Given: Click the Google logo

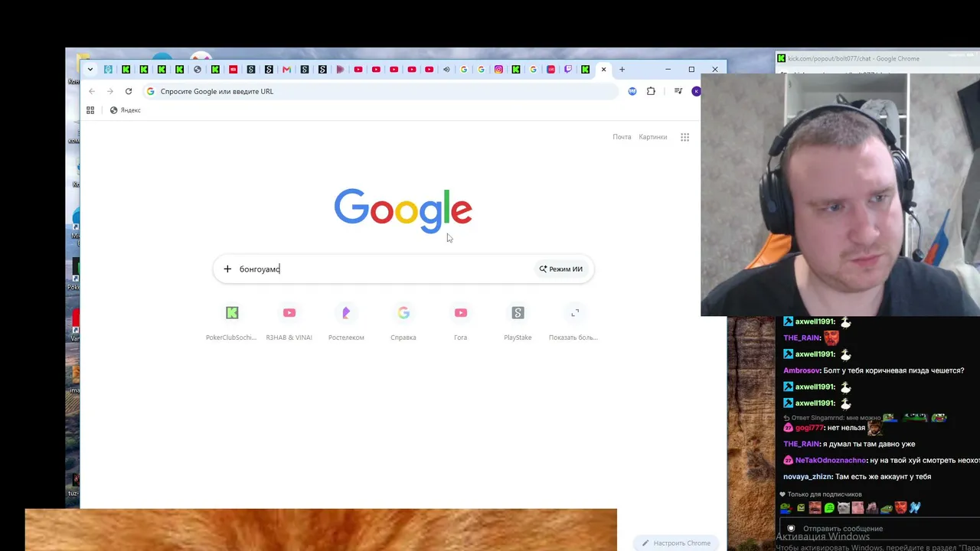Looking at the screenshot, I should pos(403,210).
